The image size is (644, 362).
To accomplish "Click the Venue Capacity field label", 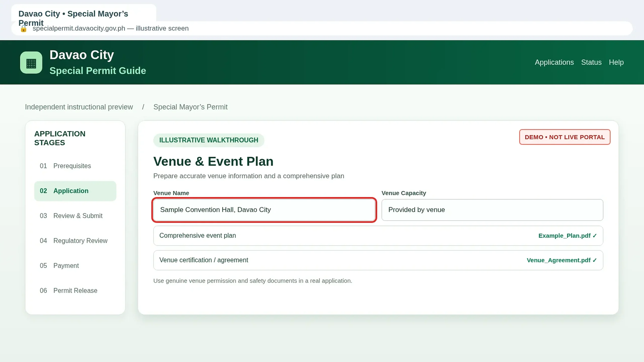I will (404, 193).
